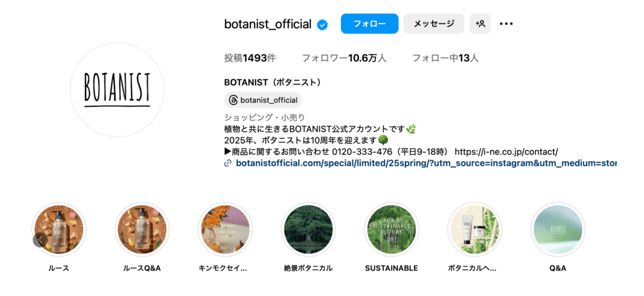Screen dimensions: 644x296
Task: Open the three-dot more options menu
Action: [506, 24]
